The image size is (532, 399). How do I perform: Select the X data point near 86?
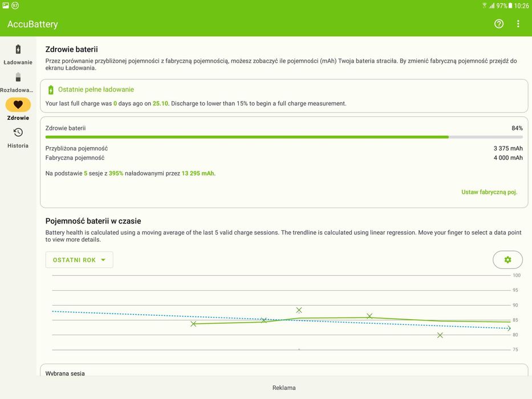369,316
